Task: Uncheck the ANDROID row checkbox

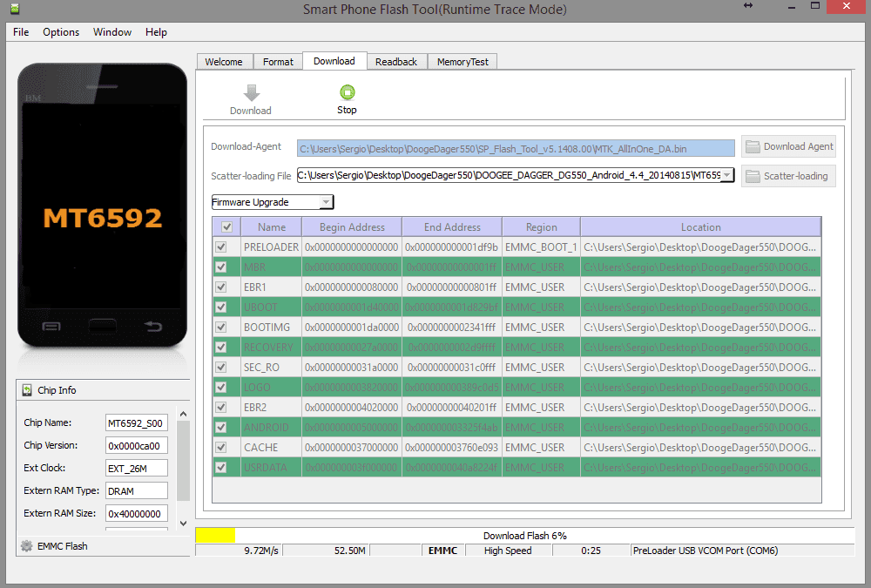Action: point(221,427)
